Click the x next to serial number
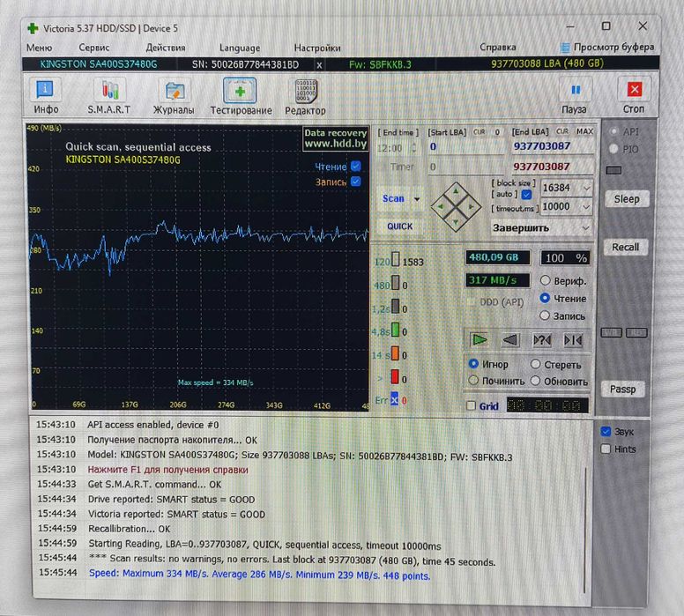This screenshot has width=684, height=616. click(x=319, y=65)
